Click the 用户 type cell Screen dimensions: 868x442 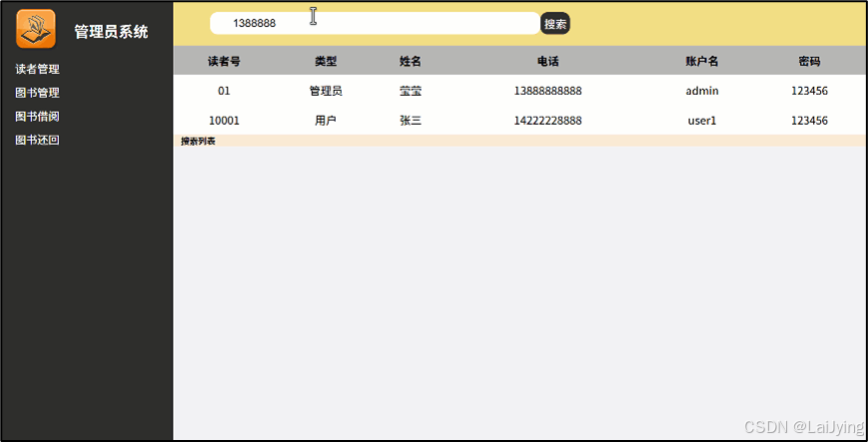click(x=326, y=121)
